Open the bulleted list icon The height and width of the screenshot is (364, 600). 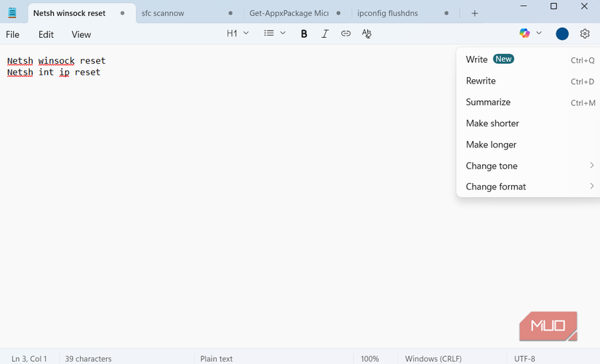(x=269, y=33)
